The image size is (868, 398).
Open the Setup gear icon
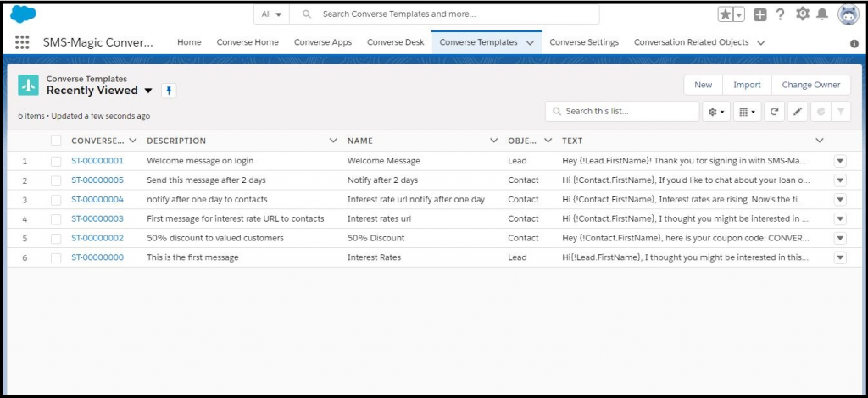click(802, 14)
